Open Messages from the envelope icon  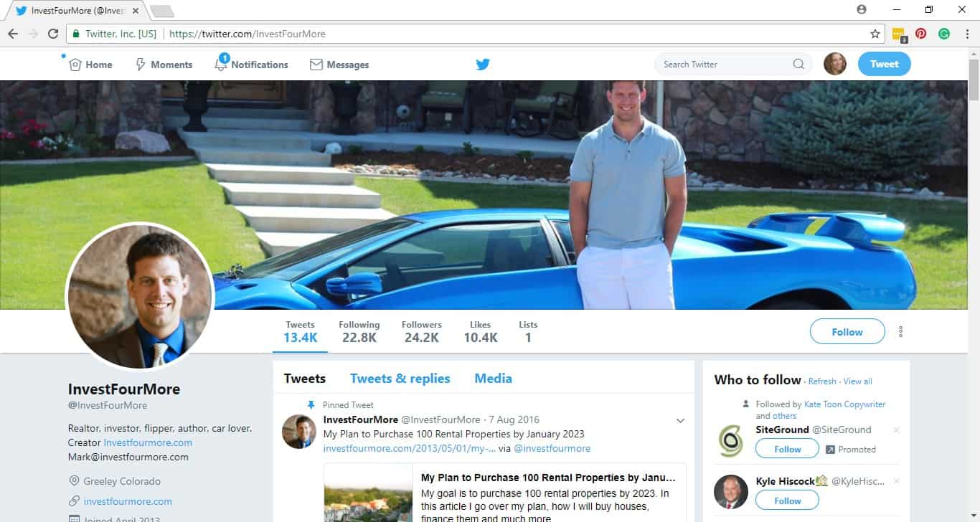316,65
